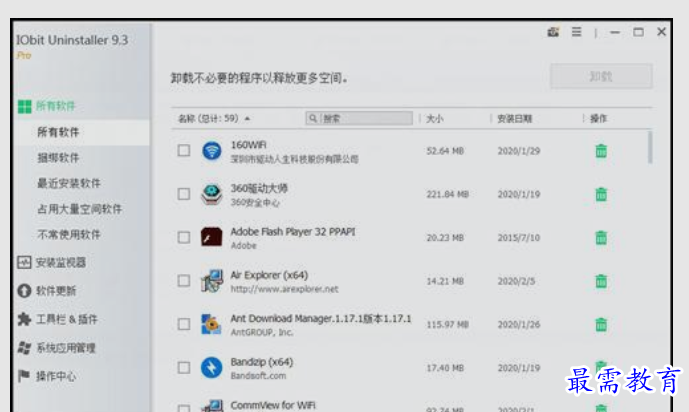
Task: Select the 160WiFi program name
Action: point(248,145)
